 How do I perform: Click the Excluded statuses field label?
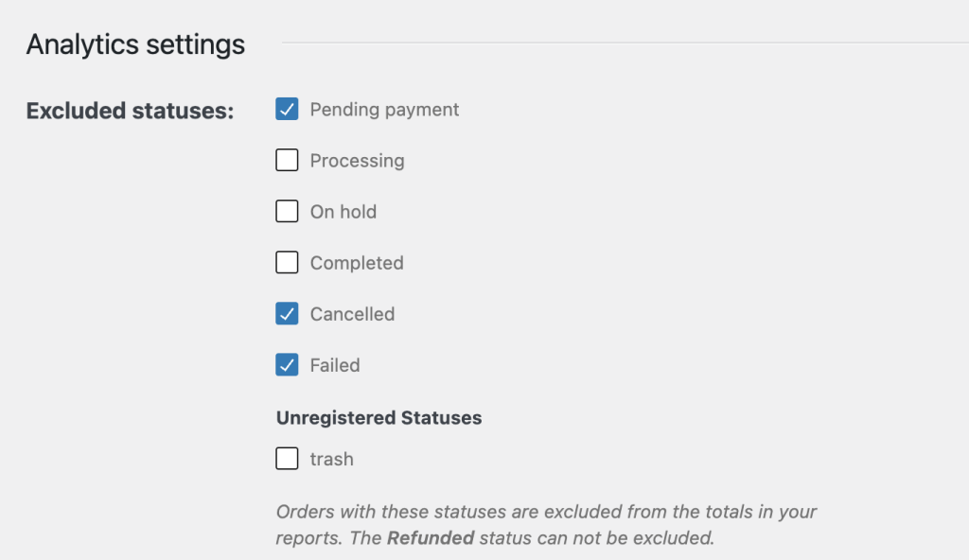tap(130, 111)
